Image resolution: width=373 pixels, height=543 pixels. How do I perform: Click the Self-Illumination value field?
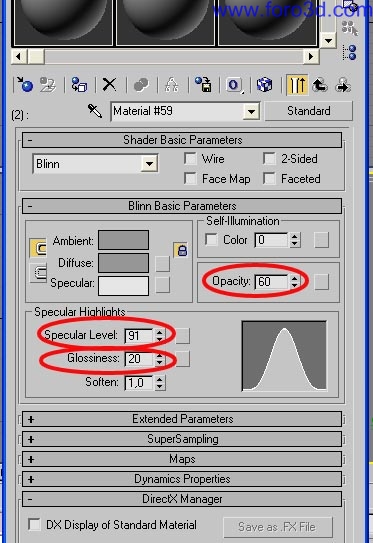click(272, 240)
